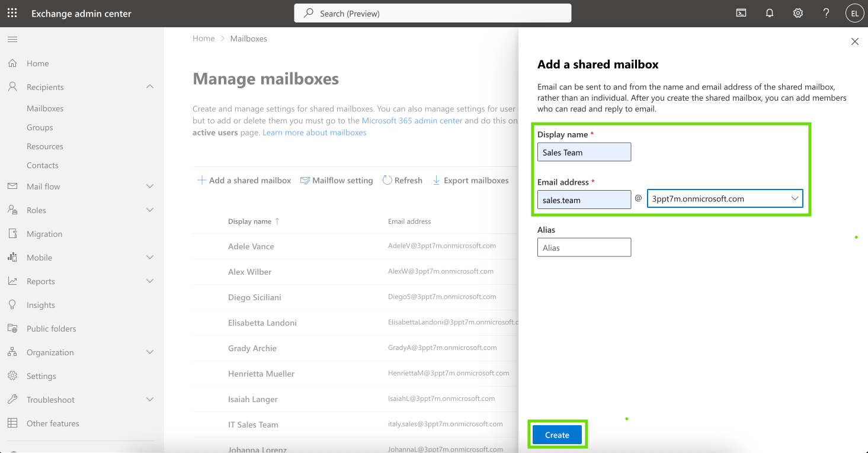Open the Cloud Shell terminal icon
Viewport: 868px width, 453px height.
(741, 13)
